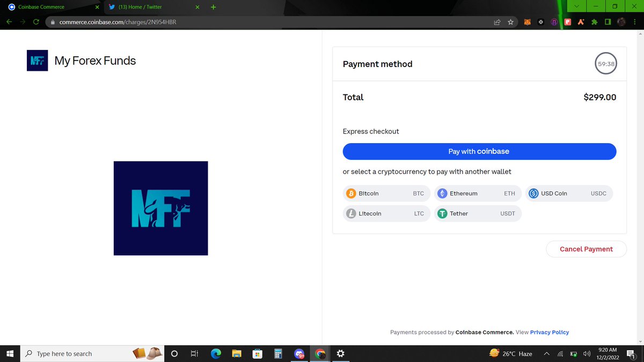The width and height of the screenshot is (644, 362).
Task: Open the tab search chevron dropdown
Action: 576,6
